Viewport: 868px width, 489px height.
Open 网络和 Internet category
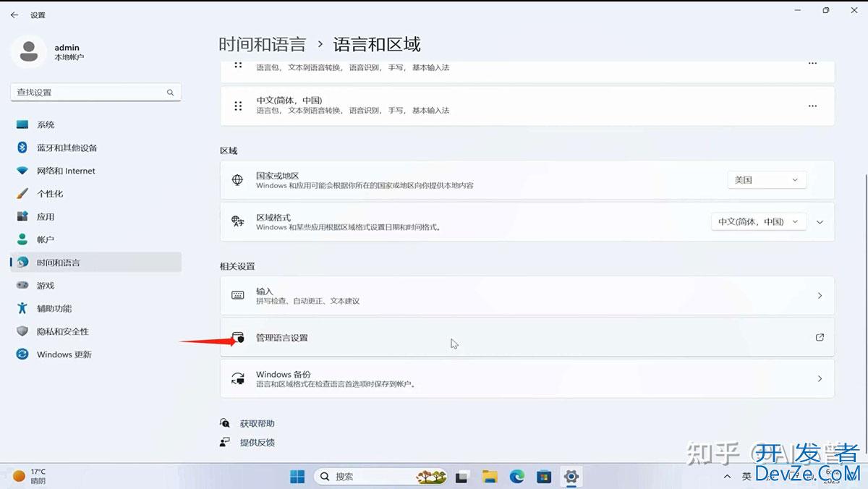point(95,171)
